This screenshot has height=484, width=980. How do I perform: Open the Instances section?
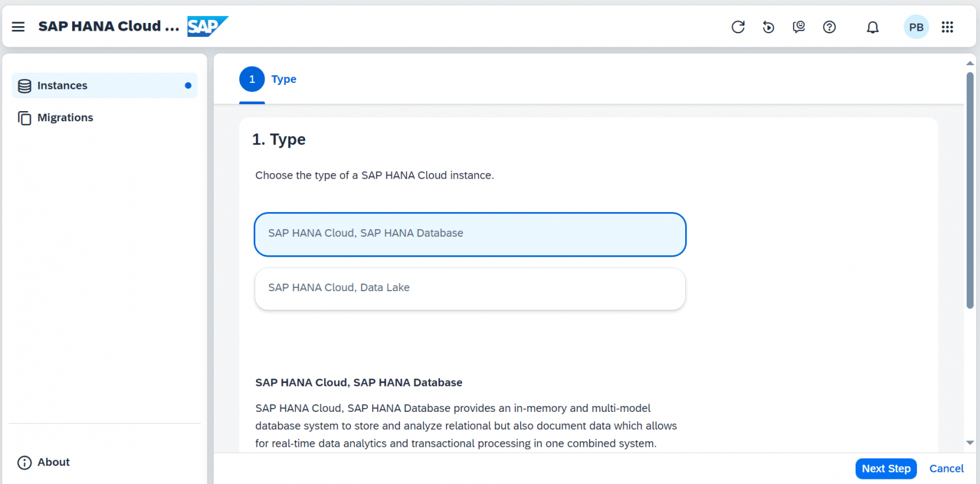pos(62,85)
